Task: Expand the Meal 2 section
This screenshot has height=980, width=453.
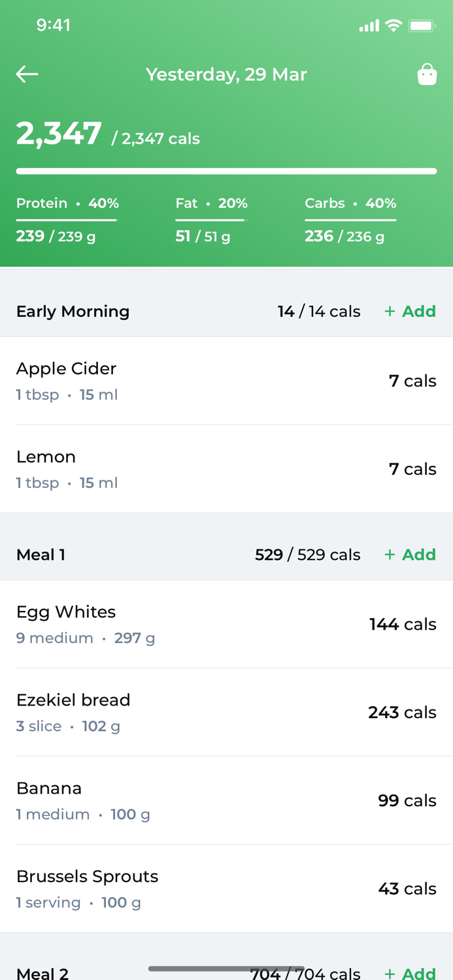Action: tap(42, 973)
